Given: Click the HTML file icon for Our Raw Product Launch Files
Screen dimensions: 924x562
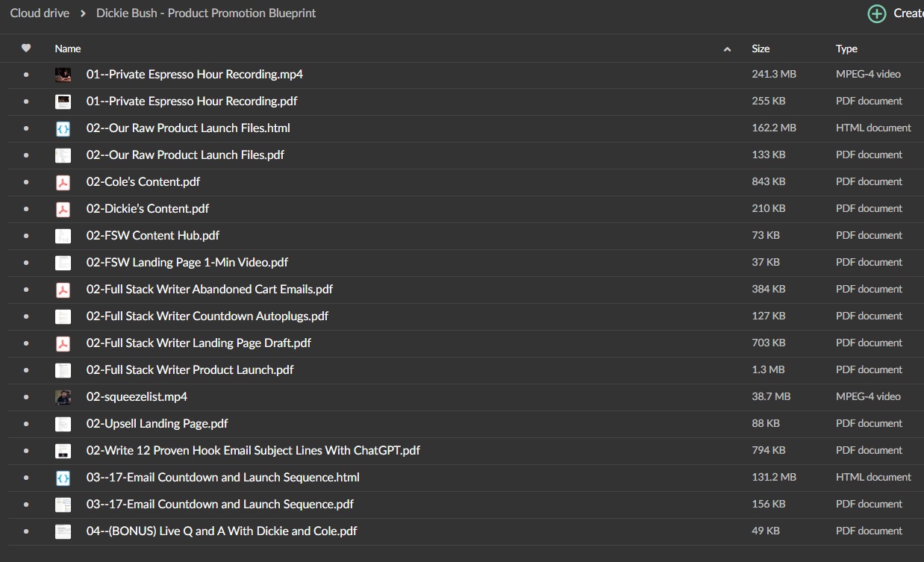Looking at the screenshot, I should coord(63,128).
